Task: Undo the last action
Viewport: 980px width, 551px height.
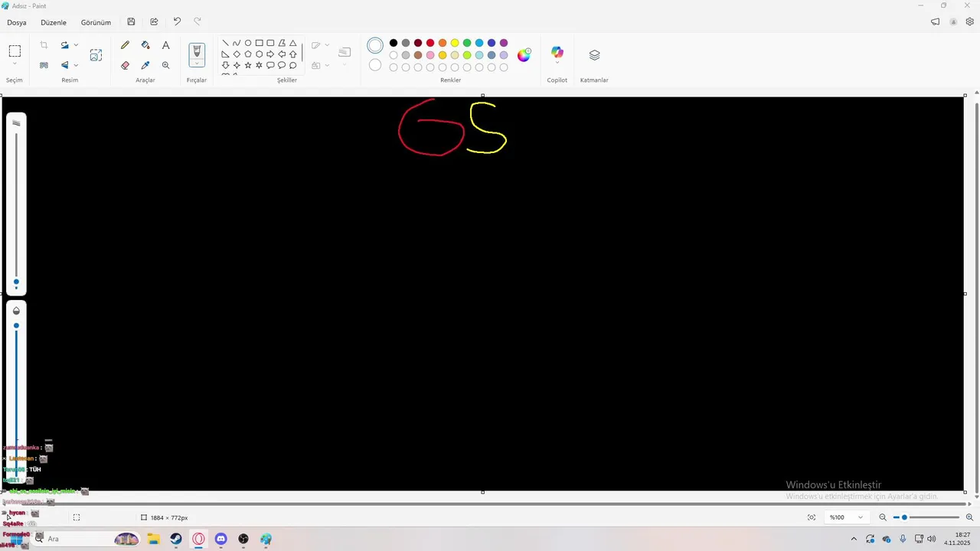Action: (x=177, y=22)
